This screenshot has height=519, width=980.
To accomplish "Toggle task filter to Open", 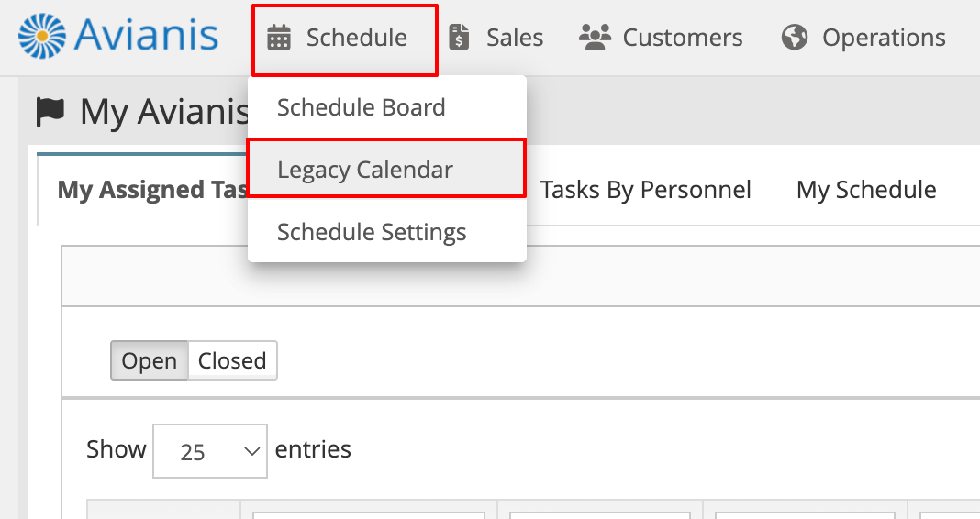I will (x=150, y=360).
